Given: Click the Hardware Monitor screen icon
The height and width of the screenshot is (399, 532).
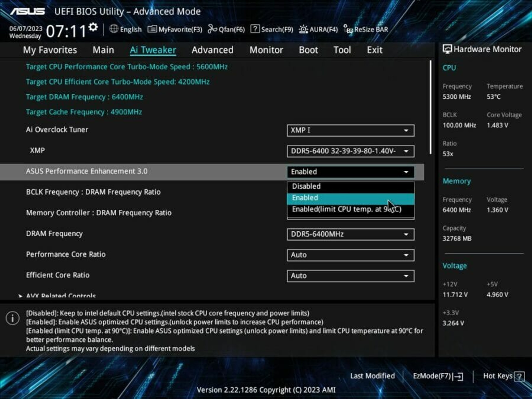Looking at the screenshot, I should 447,49.
